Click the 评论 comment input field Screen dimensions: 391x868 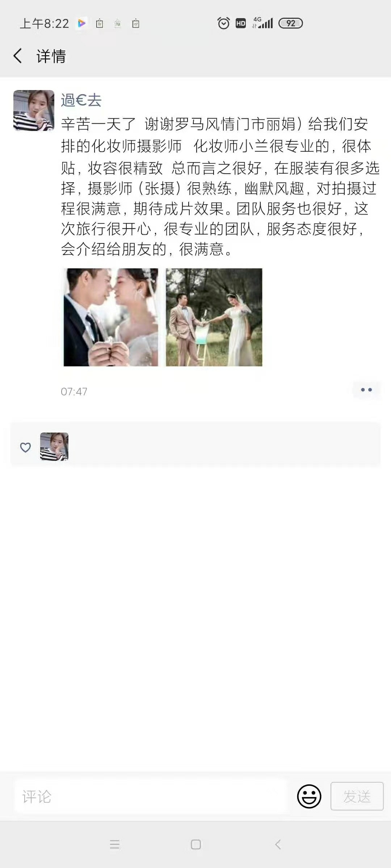(151, 796)
